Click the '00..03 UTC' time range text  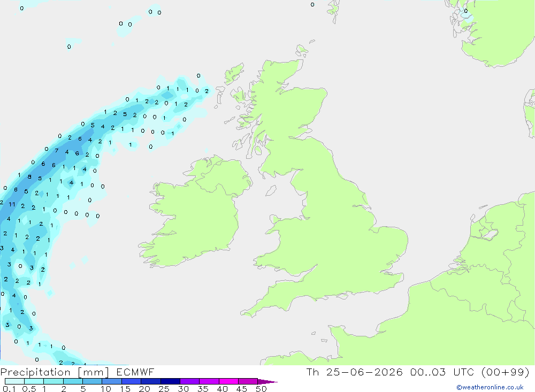(x=441, y=372)
